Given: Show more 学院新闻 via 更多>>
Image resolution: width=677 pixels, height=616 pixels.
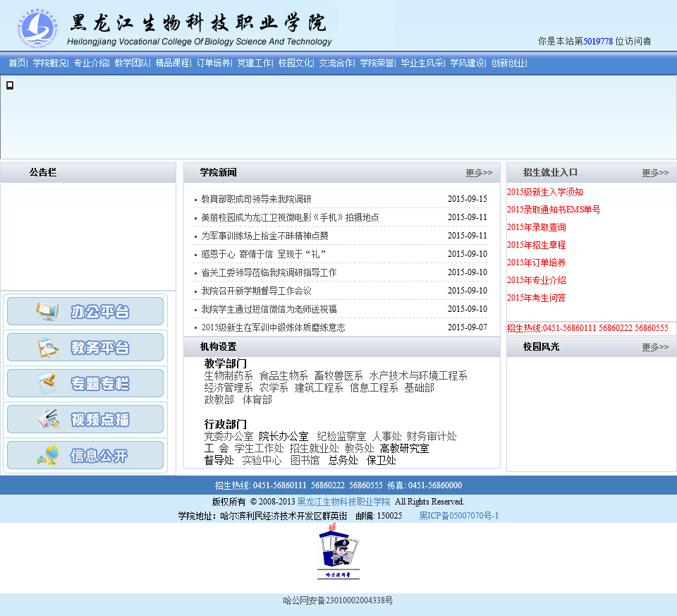Looking at the screenshot, I should [x=479, y=173].
